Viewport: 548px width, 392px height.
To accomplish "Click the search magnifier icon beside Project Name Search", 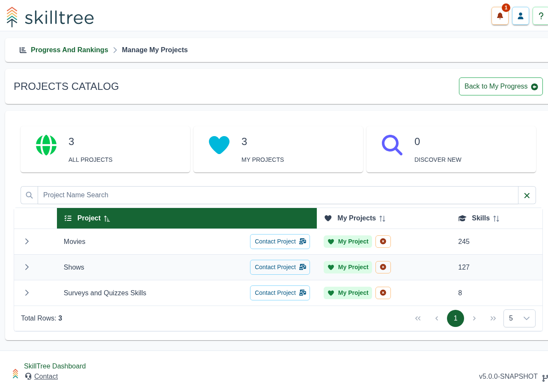I will pyautogui.click(x=29, y=195).
